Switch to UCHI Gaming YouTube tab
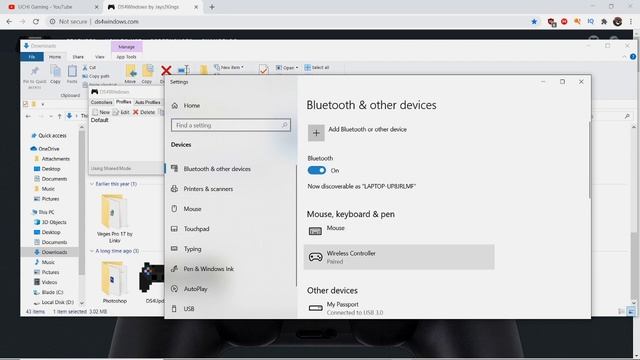 [53, 7]
